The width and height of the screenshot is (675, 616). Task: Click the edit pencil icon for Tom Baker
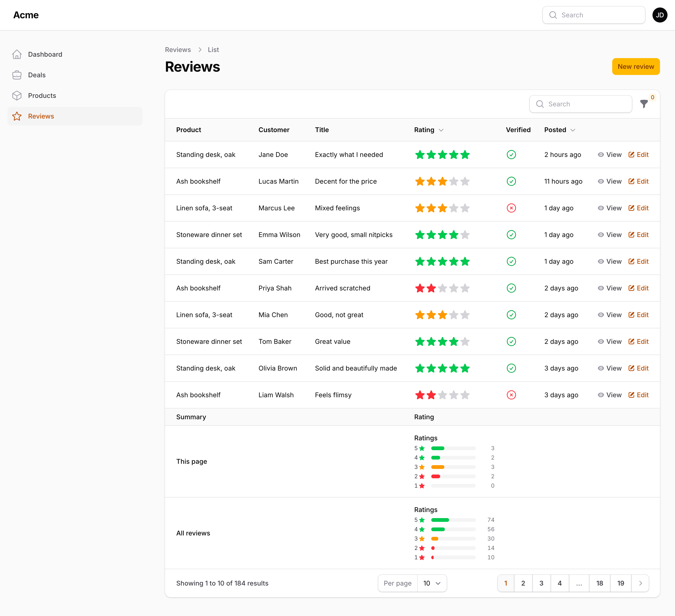(x=631, y=341)
